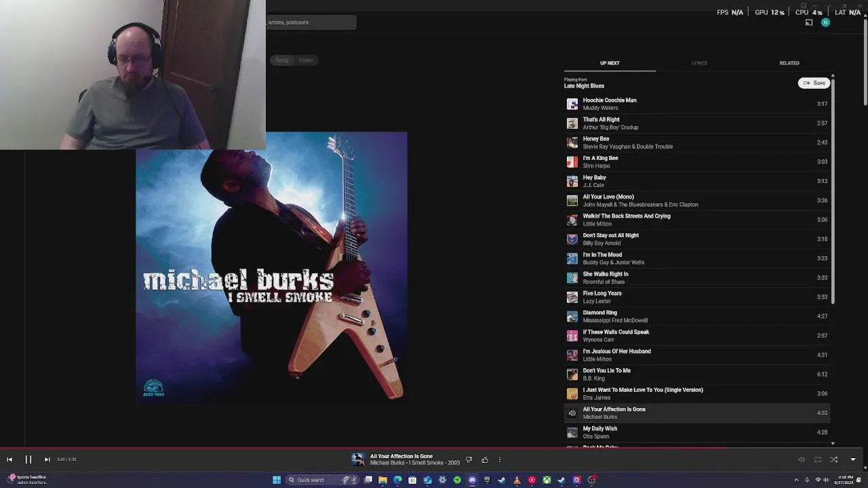The width and height of the screenshot is (868, 488).
Task: Select the Song toggle
Action: 281,60
